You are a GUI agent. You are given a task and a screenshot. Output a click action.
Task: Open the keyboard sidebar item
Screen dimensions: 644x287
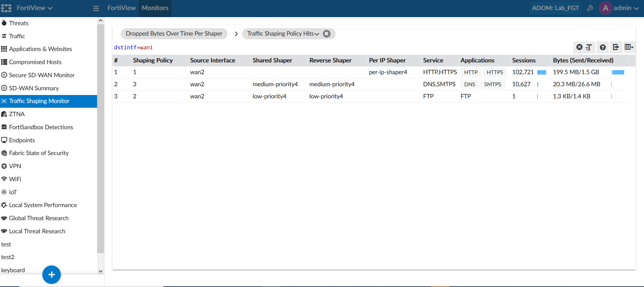(13, 270)
